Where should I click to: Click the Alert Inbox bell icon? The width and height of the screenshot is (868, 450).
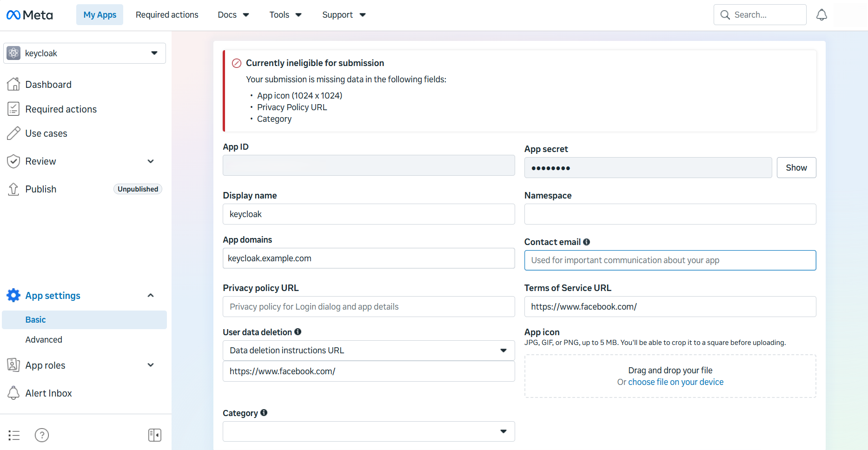coord(13,393)
